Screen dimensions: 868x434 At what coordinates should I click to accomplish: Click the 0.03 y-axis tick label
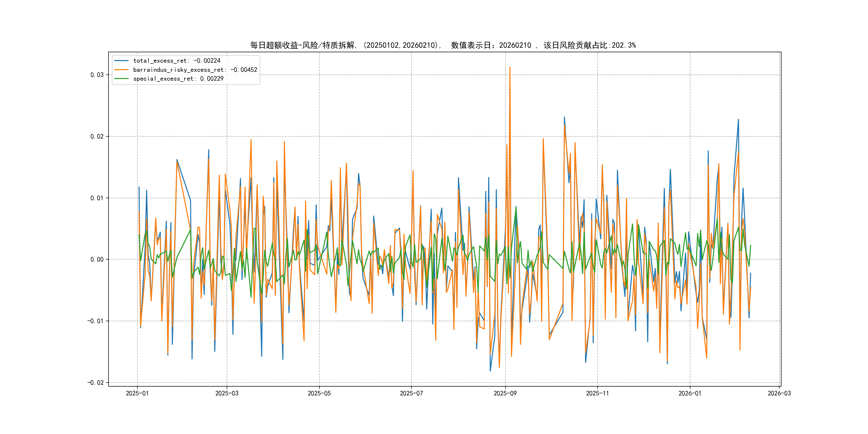coord(97,75)
